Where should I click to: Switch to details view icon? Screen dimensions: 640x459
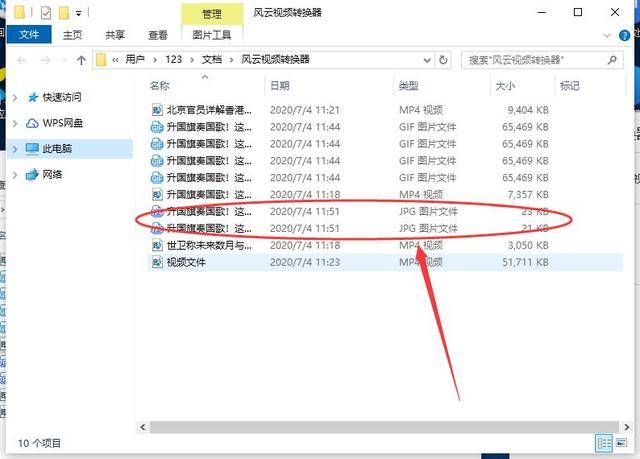604,443
